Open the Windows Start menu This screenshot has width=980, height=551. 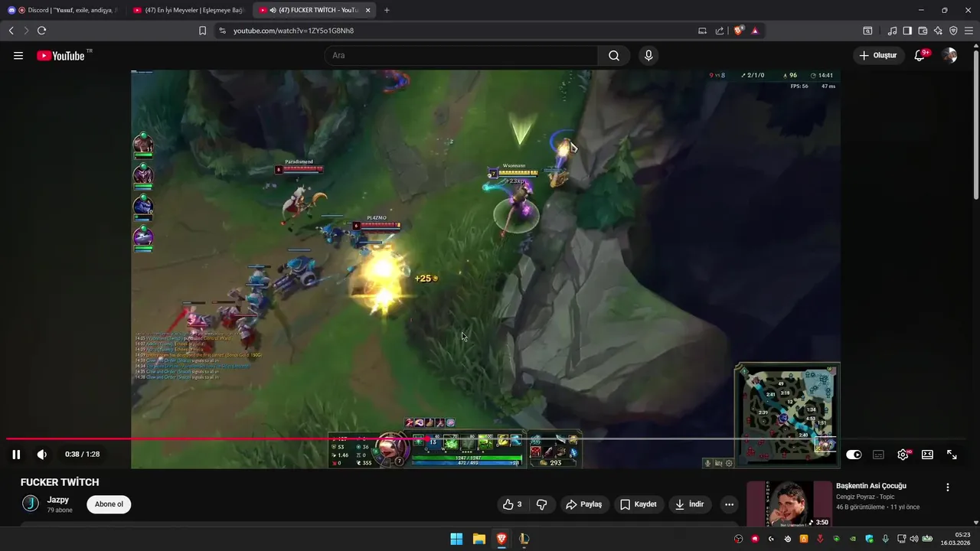coord(456,539)
